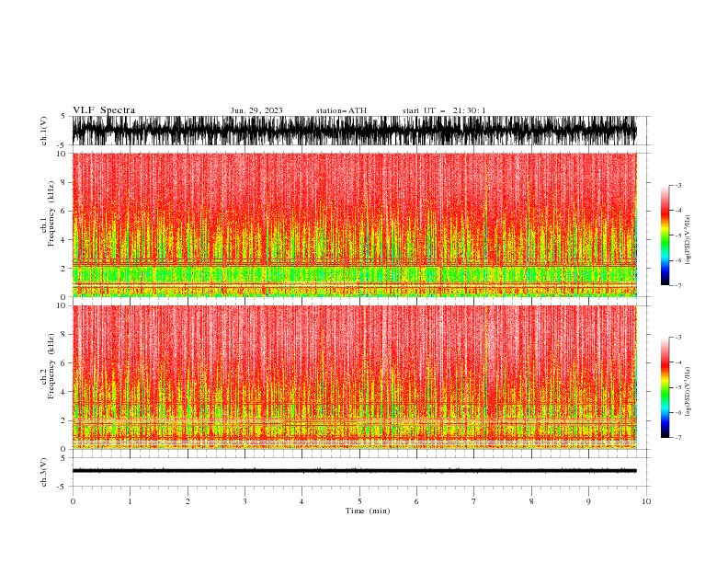Screen dimensions: 728x563
Task: Click the "-5" tick on ch.3(V) axis
Action: click(62, 487)
